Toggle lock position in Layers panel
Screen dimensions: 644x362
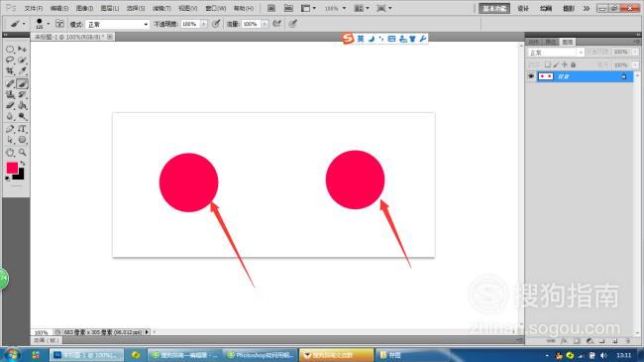pyautogui.click(x=565, y=64)
